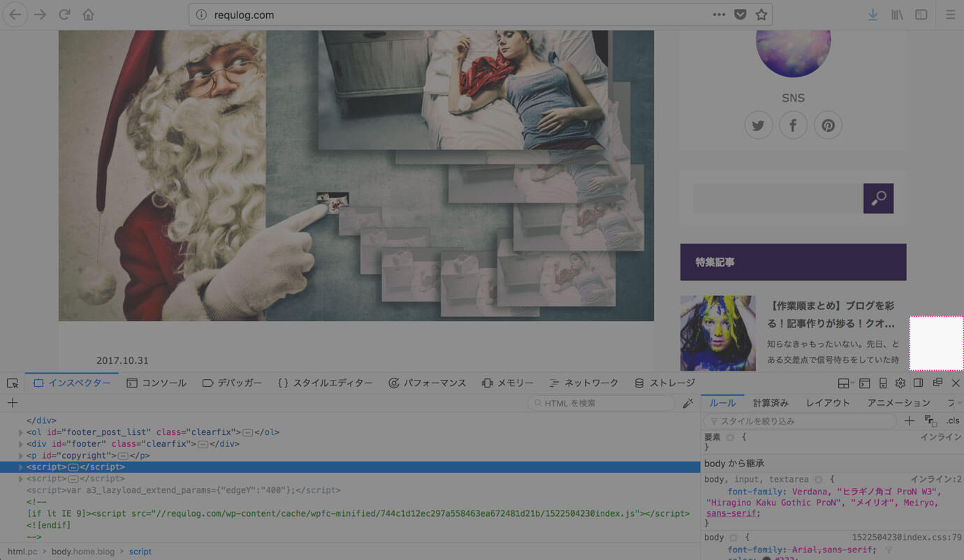The image size is (964, 560).
Task: Open the スタイルエディター tab
Action: coord(325,383)
